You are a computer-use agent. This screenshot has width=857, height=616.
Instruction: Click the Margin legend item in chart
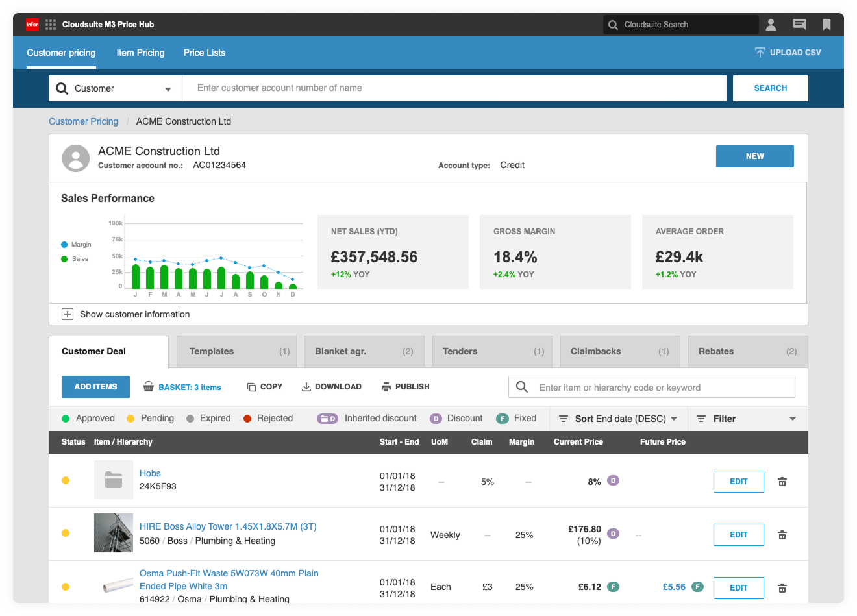coord(76,245)
